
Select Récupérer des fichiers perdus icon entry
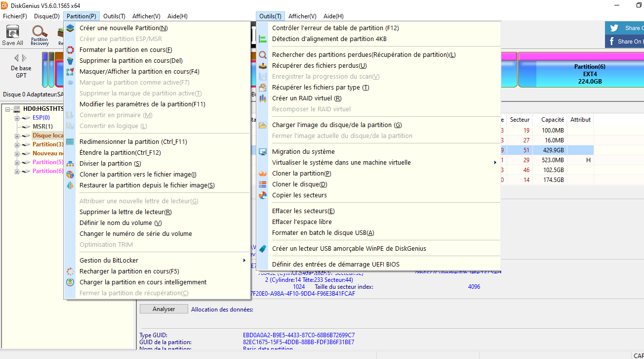(x=263, y=66)
